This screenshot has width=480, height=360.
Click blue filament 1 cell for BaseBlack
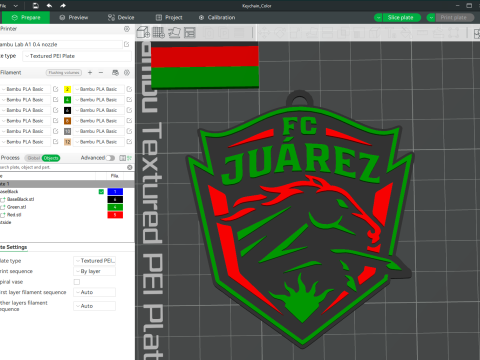tap(115, 192)
